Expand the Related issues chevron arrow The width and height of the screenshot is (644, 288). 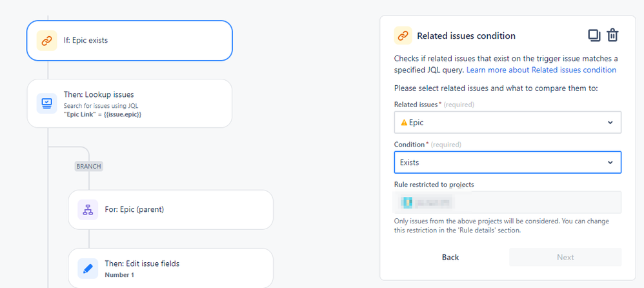[x=610, y=123]
